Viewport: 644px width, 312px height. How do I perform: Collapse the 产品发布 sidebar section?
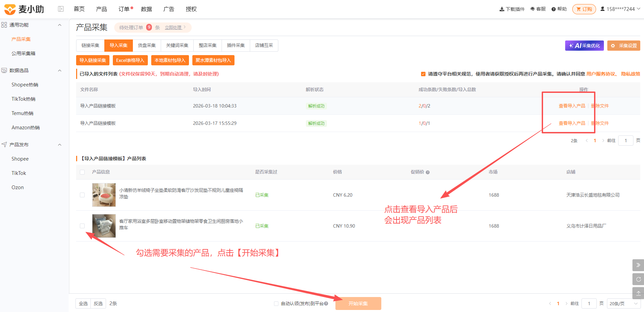tap(60, 145)
